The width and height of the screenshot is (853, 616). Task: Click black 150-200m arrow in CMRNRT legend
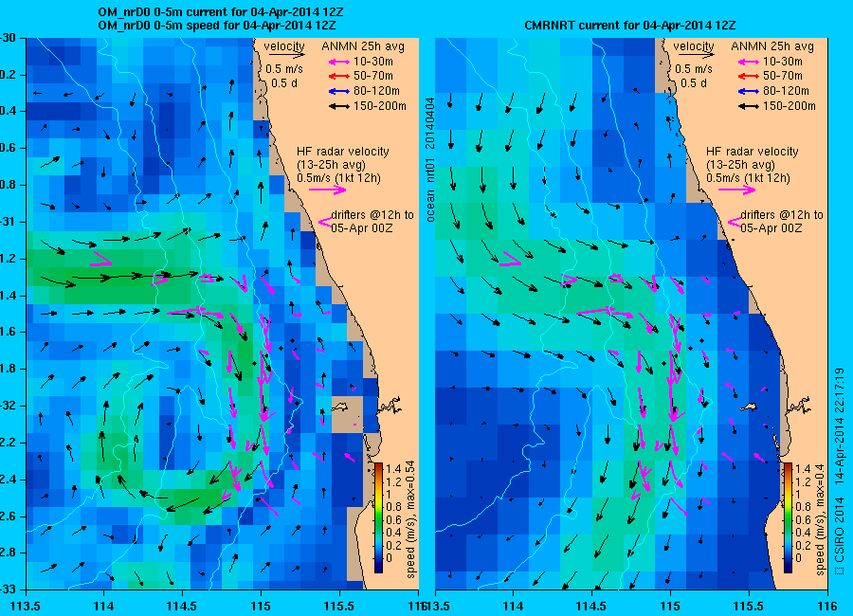pos(749,106)
